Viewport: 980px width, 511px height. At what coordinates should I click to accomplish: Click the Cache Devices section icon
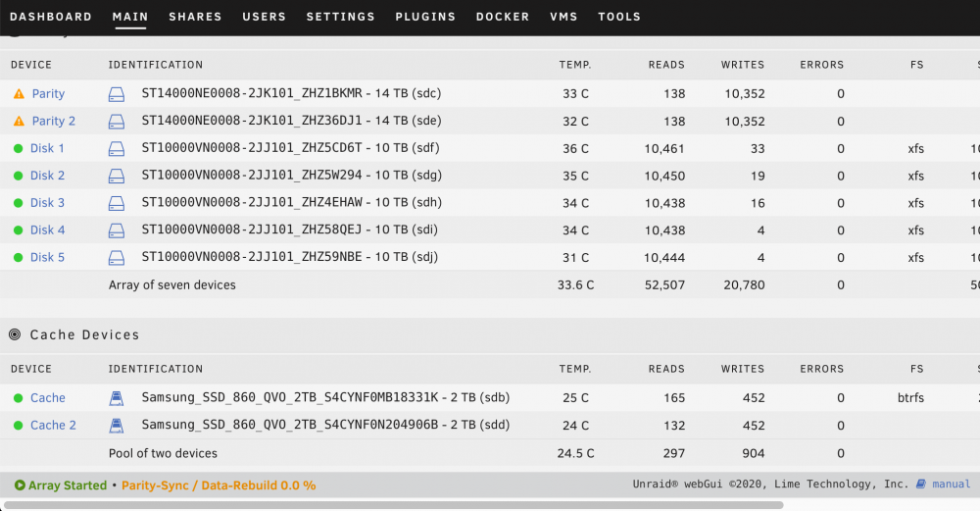15,334
